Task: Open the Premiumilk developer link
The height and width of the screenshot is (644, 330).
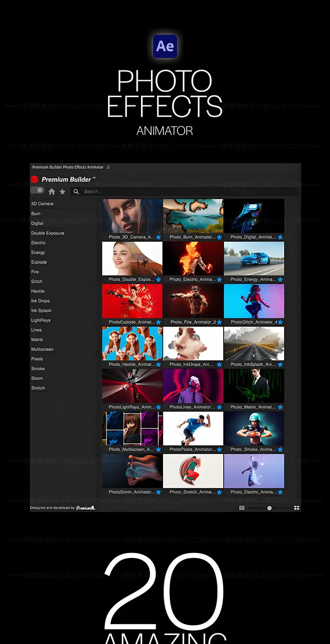Action: click(86, 508)
